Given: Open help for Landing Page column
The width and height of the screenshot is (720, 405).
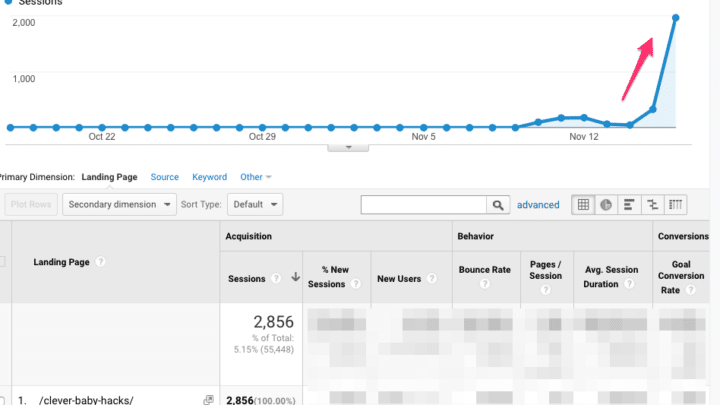Looking at the screenshot, I should click(100, 262).
